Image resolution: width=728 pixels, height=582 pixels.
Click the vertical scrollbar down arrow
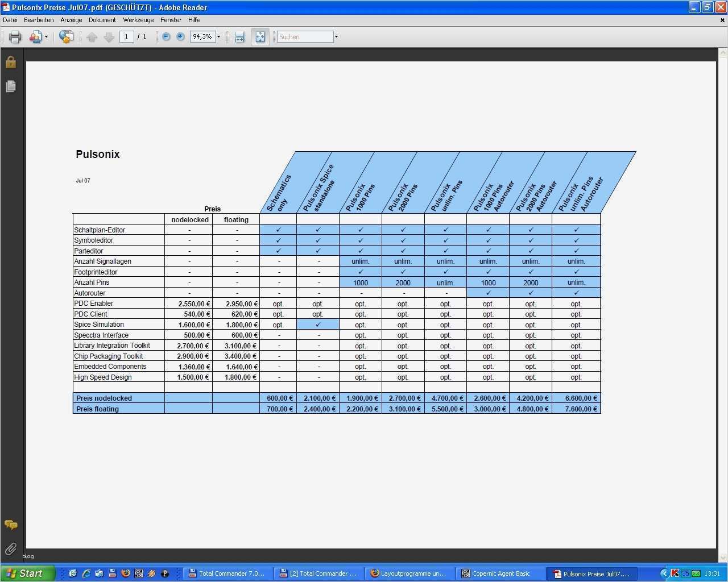click(x=723, y=558)
